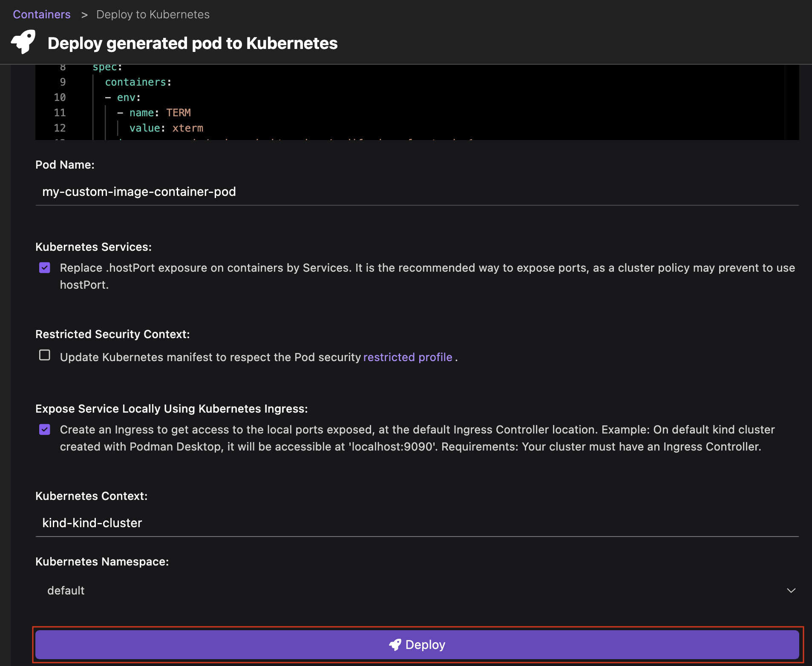Click the YAML editor's vertical scrollbar
812x666 pixels.
(x=792, y=102)
